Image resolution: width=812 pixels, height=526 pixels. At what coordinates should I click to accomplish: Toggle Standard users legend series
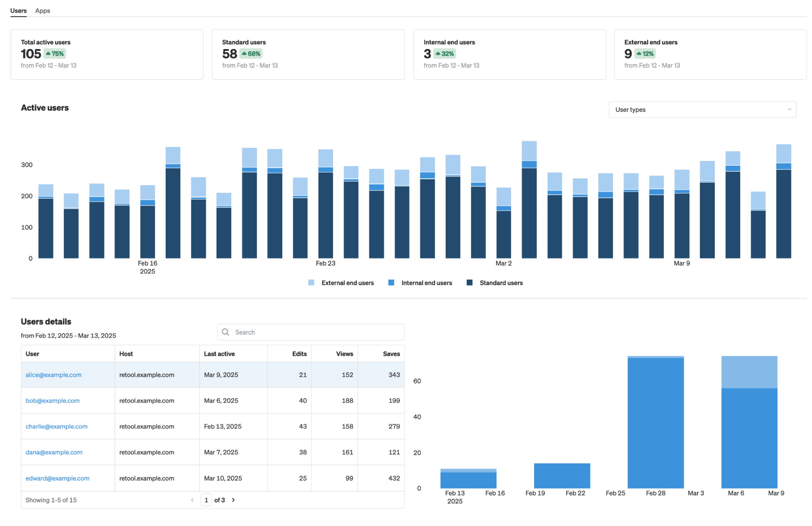pyautogui.click(x=501, y=283)
